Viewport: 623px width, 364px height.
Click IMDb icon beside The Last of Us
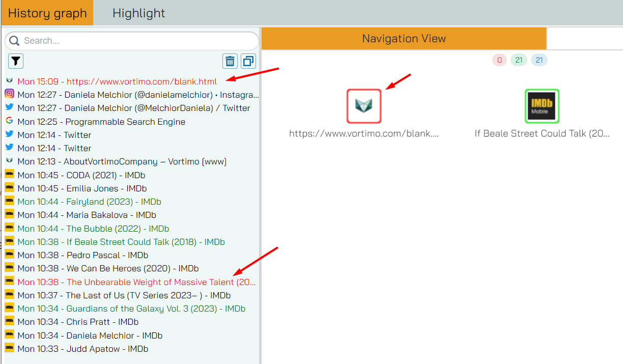pyautogui.click(x=9, y=294)
